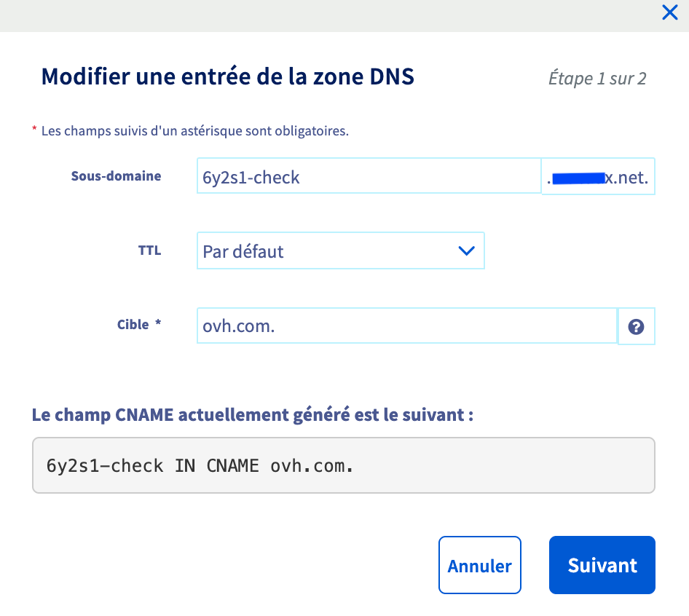Select the asterisk beside the Cible label
This screenshot has width=689, height=616.
tap(158, 323)
